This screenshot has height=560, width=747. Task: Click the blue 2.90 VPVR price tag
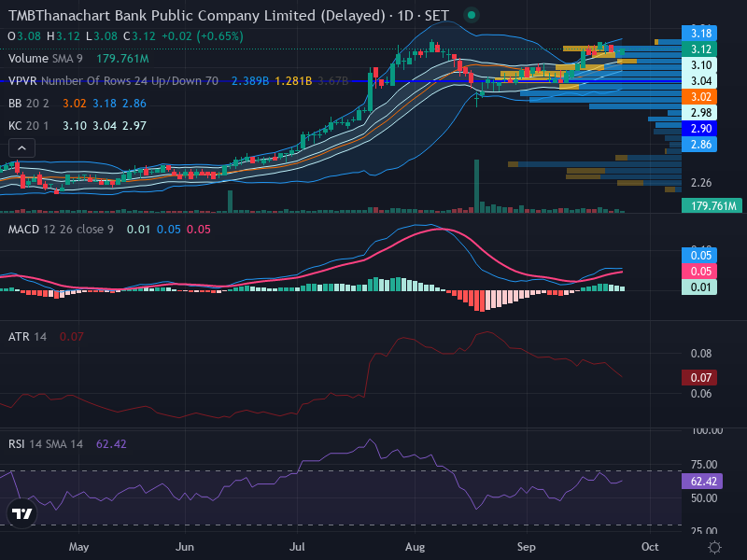pyautogui.click(x=699, y=129)
